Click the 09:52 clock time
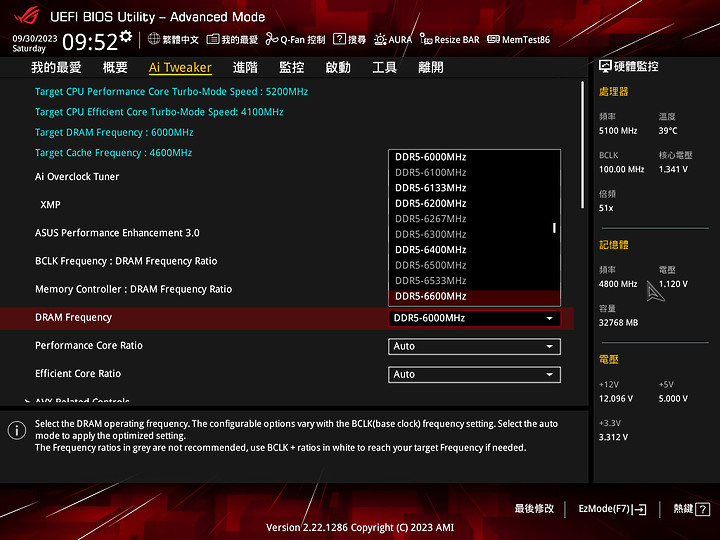 tap(90, 42)
